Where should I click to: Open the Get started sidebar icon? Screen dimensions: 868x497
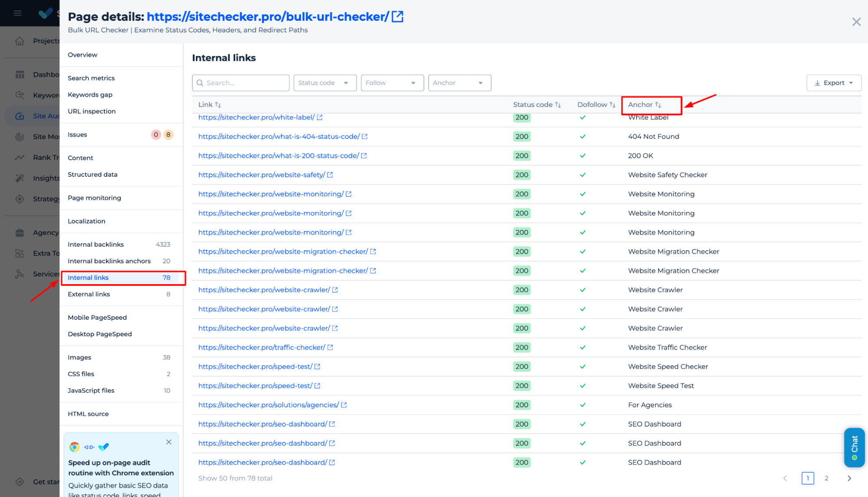click(x=20, y=482)
